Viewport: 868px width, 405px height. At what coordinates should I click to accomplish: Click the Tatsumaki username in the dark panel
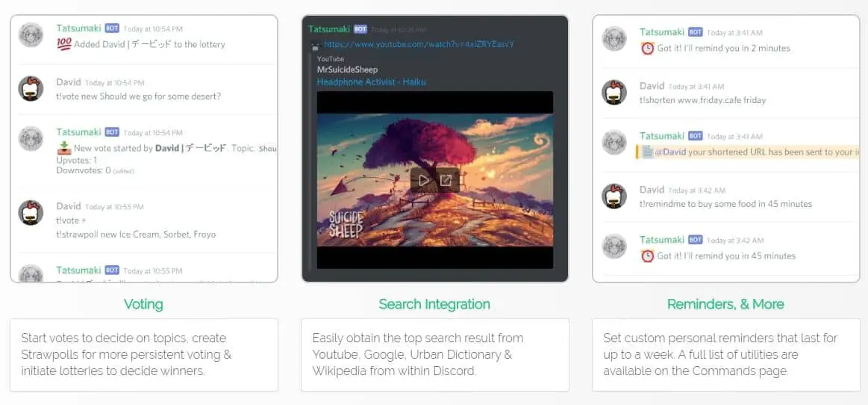tap(329, 29)
